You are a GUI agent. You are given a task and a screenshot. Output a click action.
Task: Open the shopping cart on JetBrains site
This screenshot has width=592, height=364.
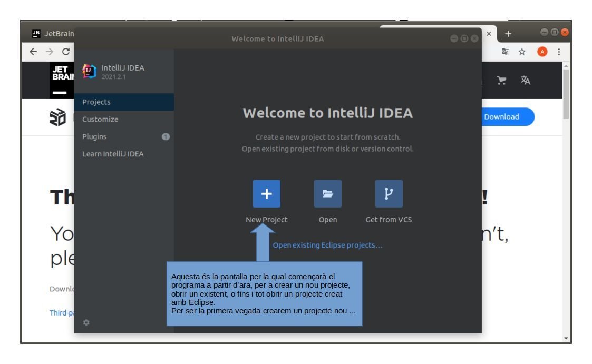[x=502, y=80]
